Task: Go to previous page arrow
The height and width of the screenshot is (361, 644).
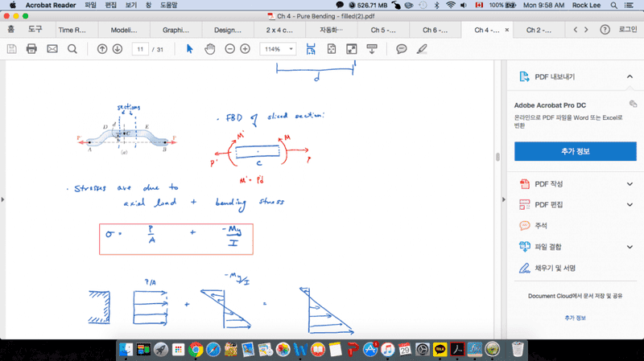Action: pyautogui.click(x=102, y=49)
